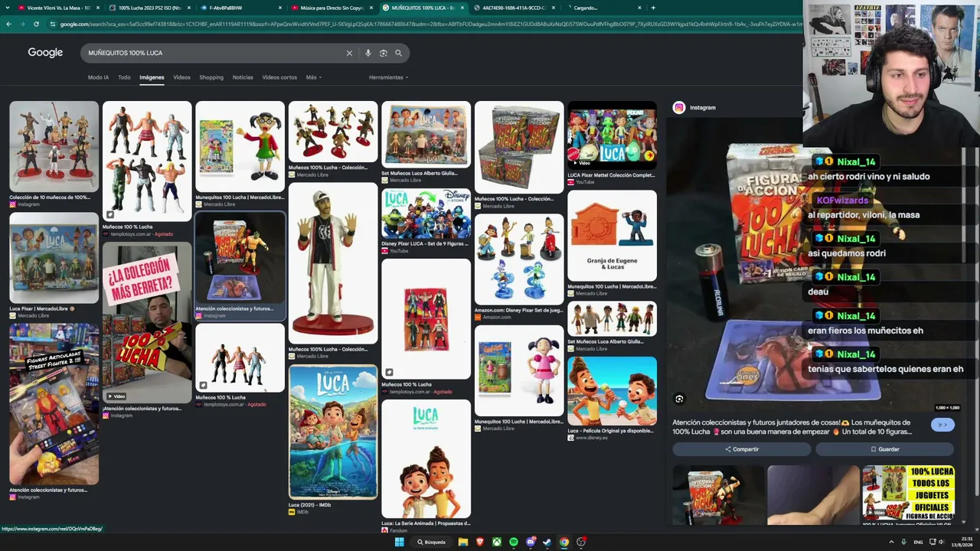Open a new browser tab with plus

[653, 8]
